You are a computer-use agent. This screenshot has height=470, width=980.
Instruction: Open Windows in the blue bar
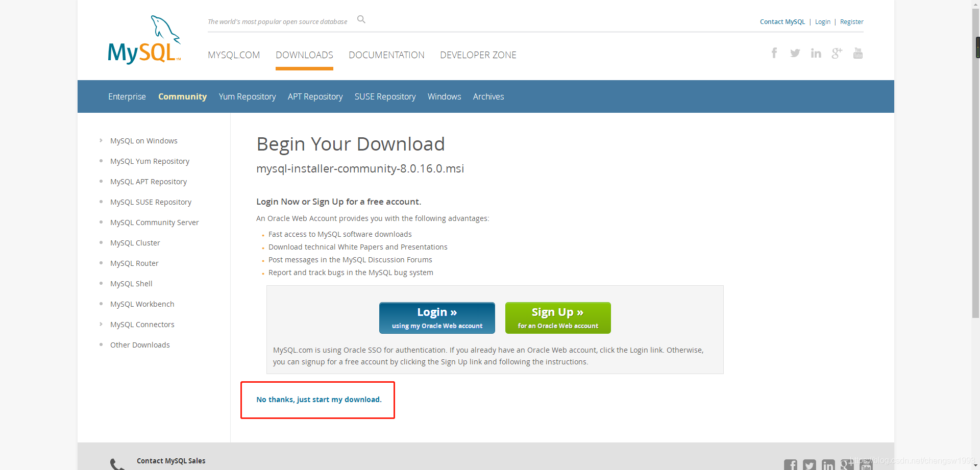click(x=444, y=96)
